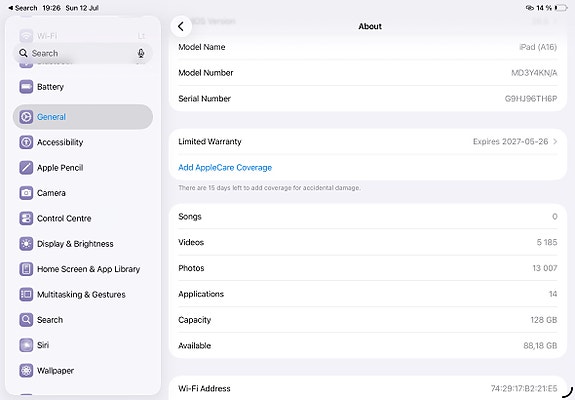
Task: Tap the Control Centre icon
Action: coord(26,219)
